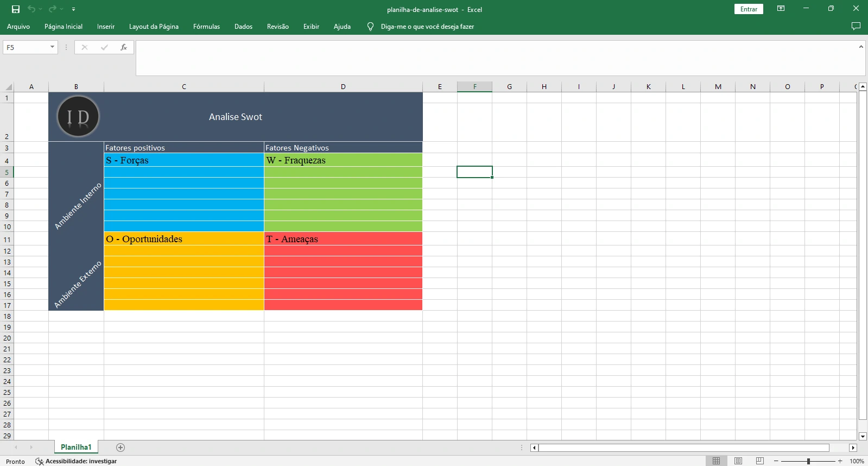Open the Redo history dropdown arrow
Screen dimensions: 868x466
click(62, 9)
